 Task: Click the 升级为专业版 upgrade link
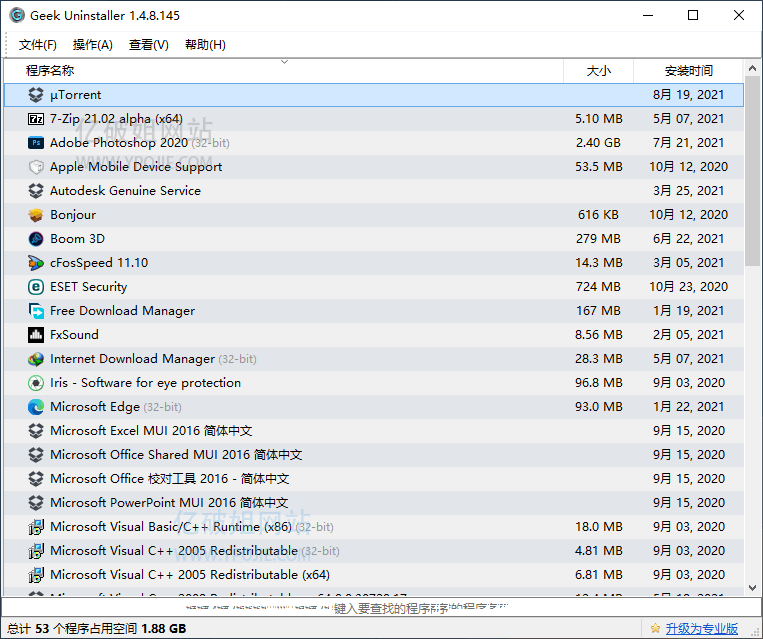coord(701,628)
